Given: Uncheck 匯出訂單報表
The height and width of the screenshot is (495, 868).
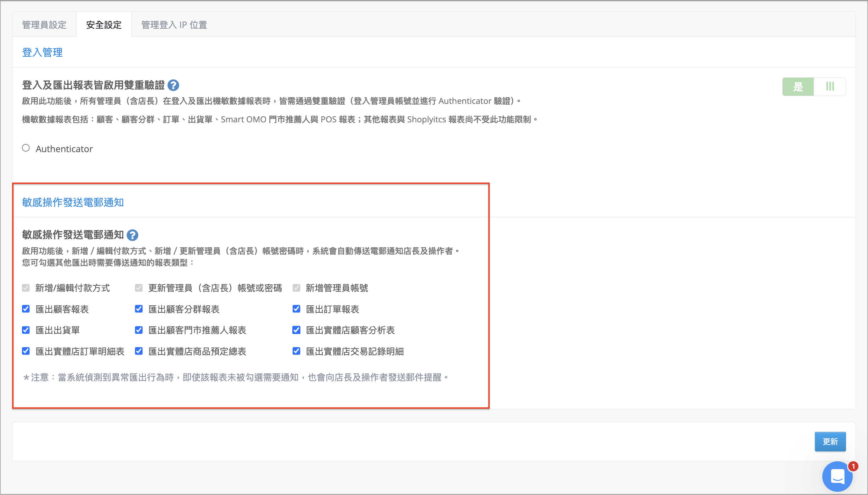Looking at the screenshot, I should pyautogui.click(x=297, y=309).
